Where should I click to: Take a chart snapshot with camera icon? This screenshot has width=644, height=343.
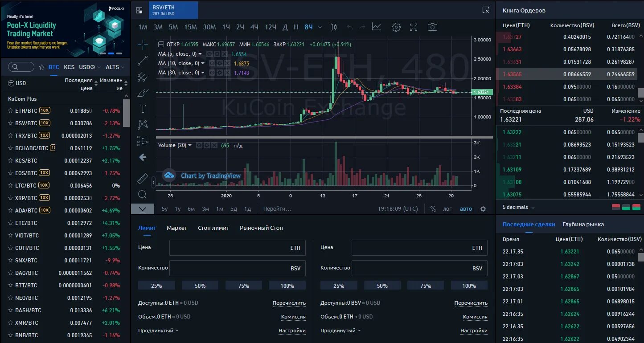coord(432,27)
